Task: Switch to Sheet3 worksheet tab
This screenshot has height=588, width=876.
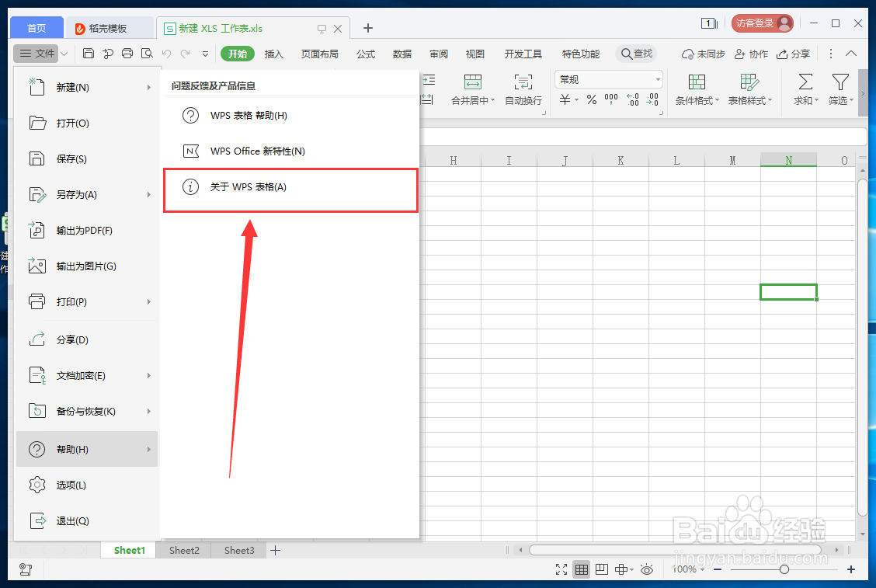Action: 239,551
